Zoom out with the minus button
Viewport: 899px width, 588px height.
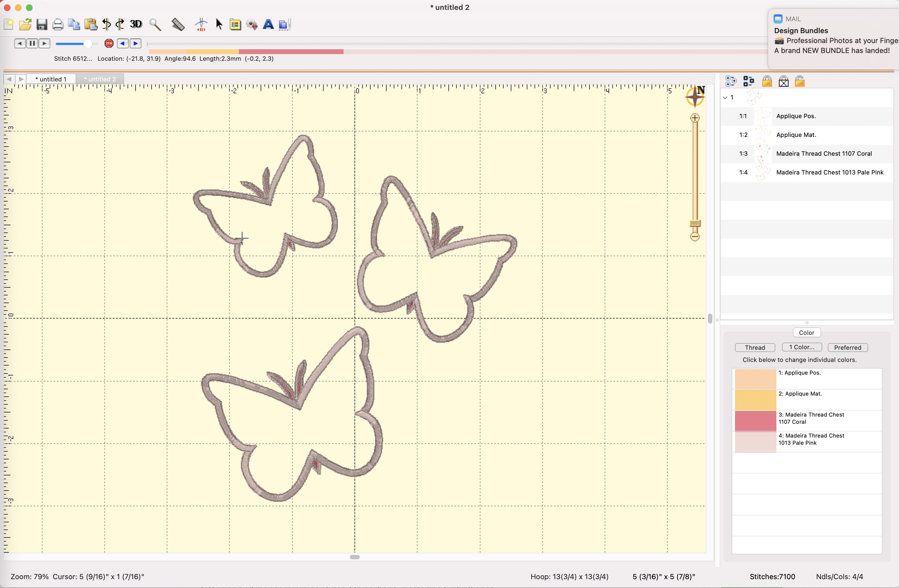tap(695, 237)
